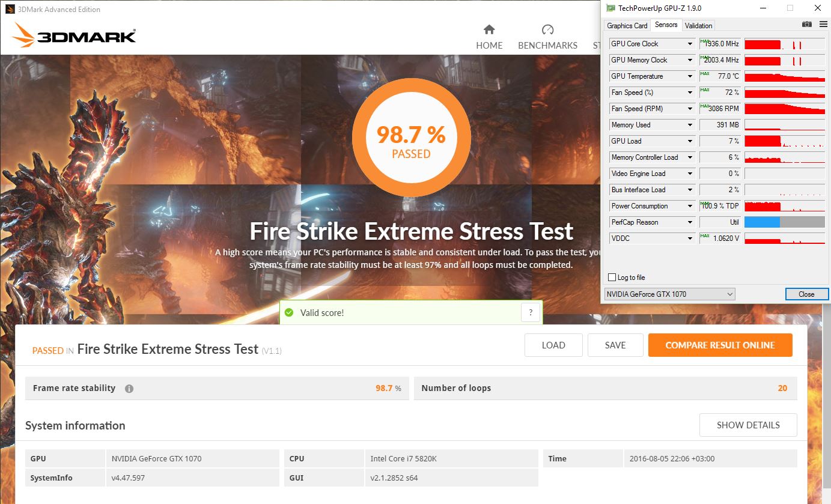This screenshot has height=504, width=831.
Task: Click the GPU cell NVIDIA GeForce GTX 1070
Action: pyautogui.click(x=156, y=459)
